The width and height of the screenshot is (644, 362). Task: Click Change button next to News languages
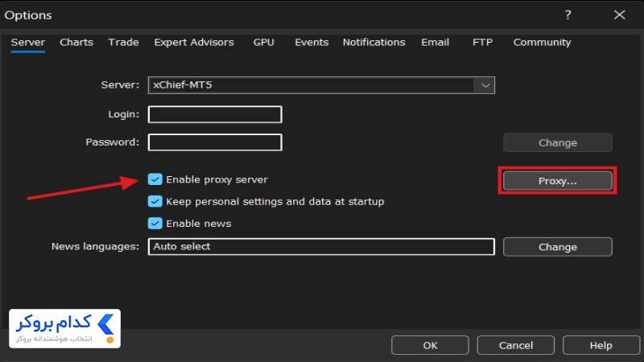[557, 247]
